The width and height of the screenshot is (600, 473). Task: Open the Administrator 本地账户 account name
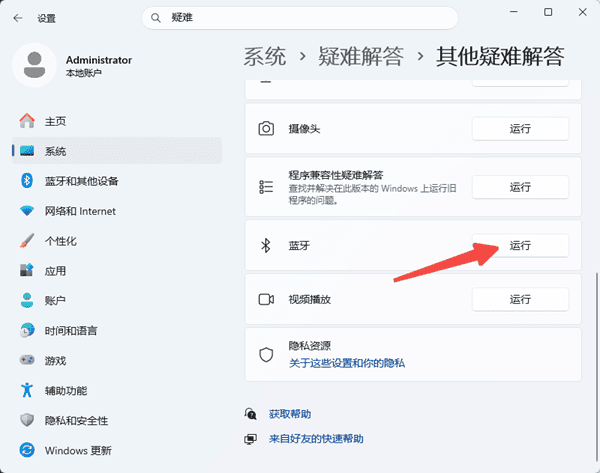coord(99,65)
